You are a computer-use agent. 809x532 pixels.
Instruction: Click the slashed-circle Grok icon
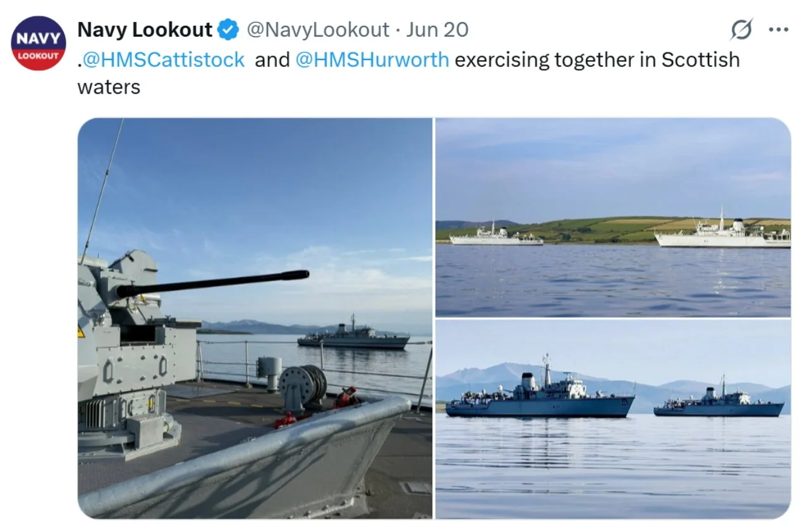(741, 29)
